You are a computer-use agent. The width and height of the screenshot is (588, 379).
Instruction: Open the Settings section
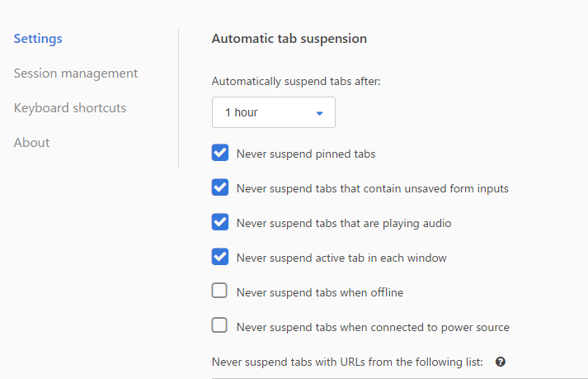(38, 39)
